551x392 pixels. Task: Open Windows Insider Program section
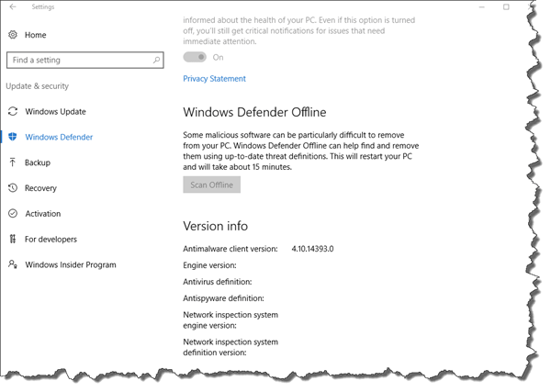[x=71, y=264]
